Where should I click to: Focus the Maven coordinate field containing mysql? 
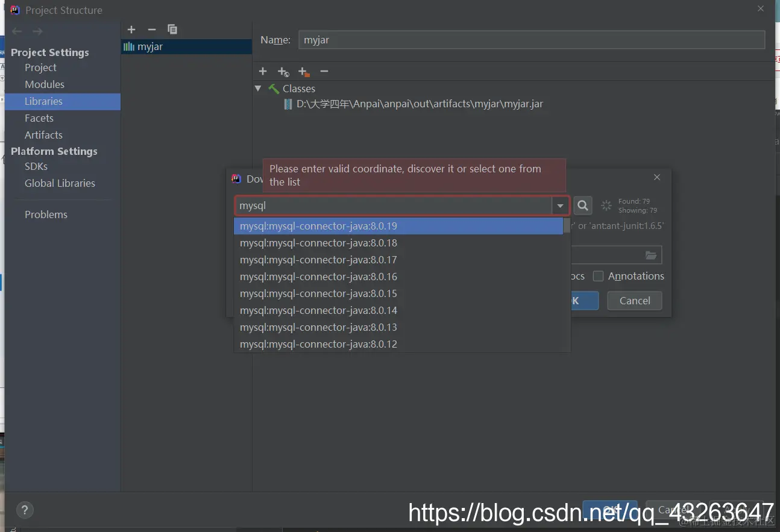(x=394, y=206)
